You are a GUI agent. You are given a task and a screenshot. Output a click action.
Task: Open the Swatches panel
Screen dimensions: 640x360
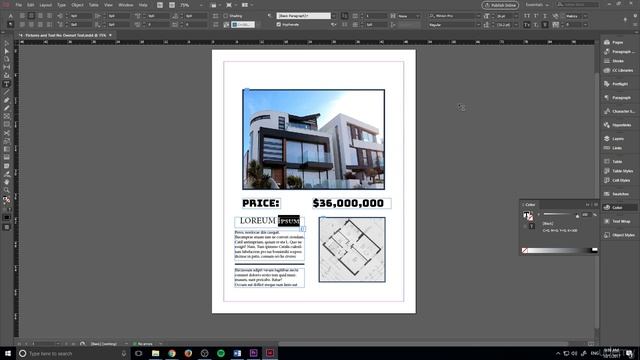618,194
